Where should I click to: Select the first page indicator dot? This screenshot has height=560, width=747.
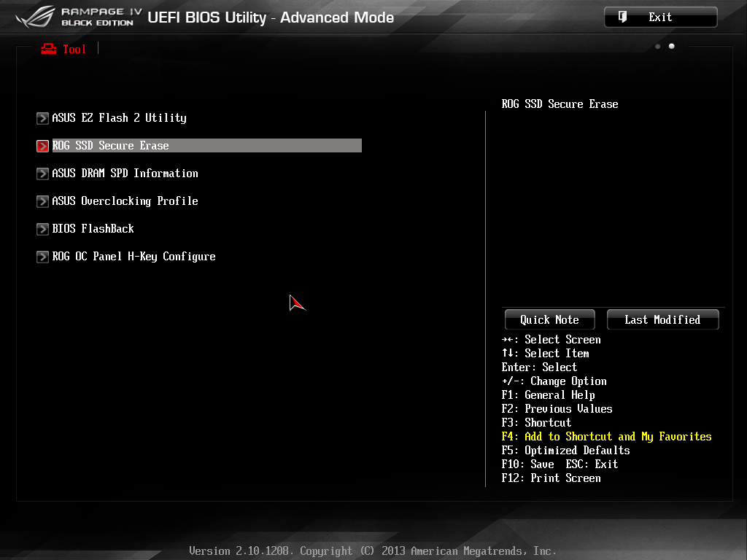click(x=658, y=47)
